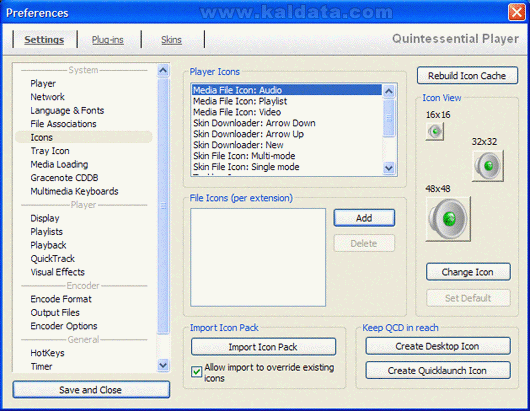
Task: Click the 48x48 speaker icon preview
Action: [x=448, y=219]
